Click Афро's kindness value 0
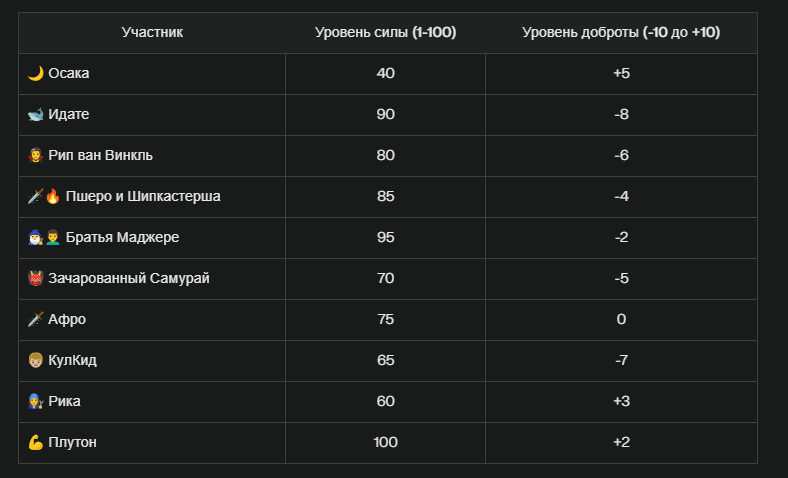The width and height of the screenshot is (788, 478). click(621, 320)
